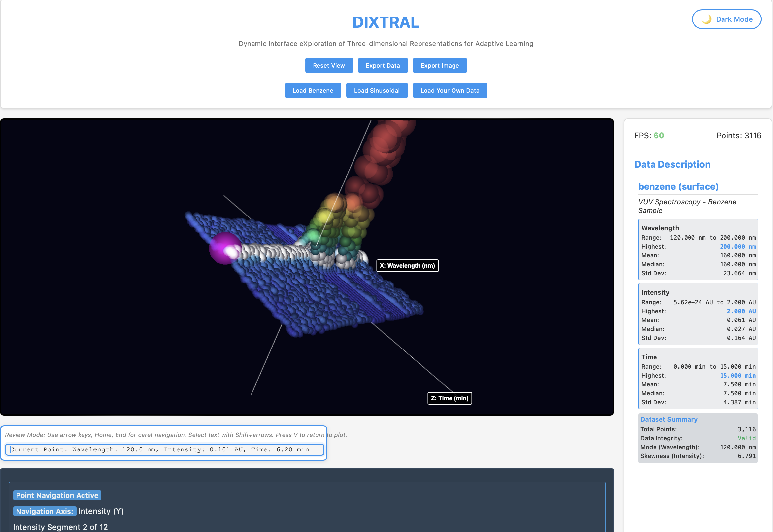Load the Sinusoidal dataset

pyautogui.click(x=376, y=90)
